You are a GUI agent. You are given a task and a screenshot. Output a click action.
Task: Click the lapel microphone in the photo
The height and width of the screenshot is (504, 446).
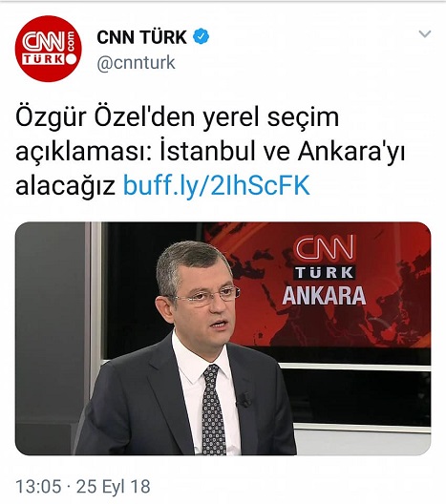pyautogui.click(x=244, y=400)
